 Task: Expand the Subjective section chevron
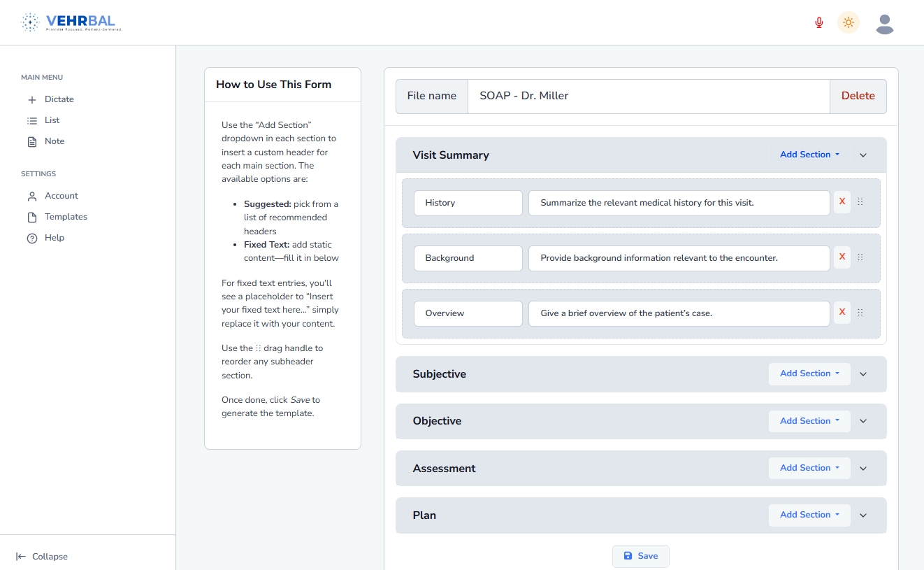point(863,374)
